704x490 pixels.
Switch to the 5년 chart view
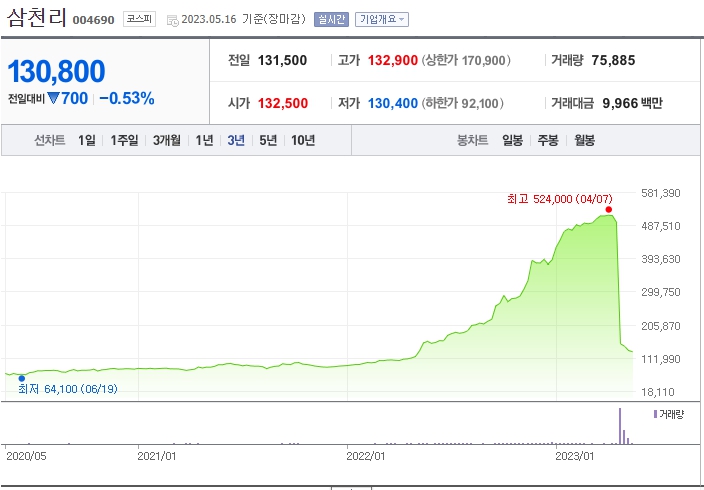coord(268,140)
